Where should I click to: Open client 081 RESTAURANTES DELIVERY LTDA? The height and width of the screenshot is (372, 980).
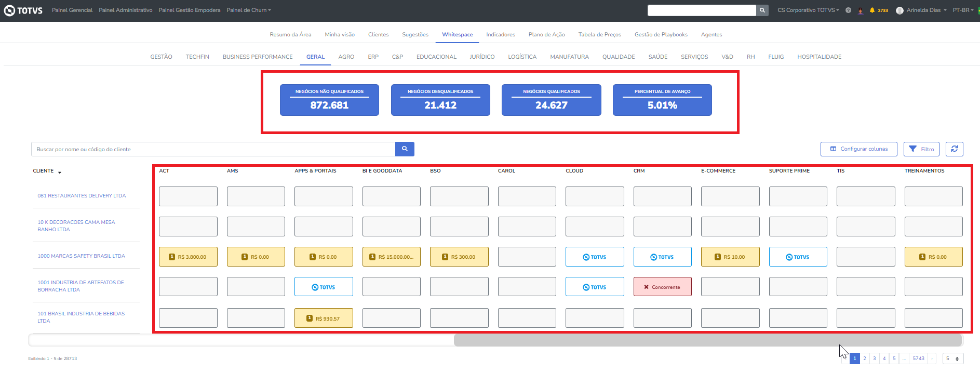point(82,196)
